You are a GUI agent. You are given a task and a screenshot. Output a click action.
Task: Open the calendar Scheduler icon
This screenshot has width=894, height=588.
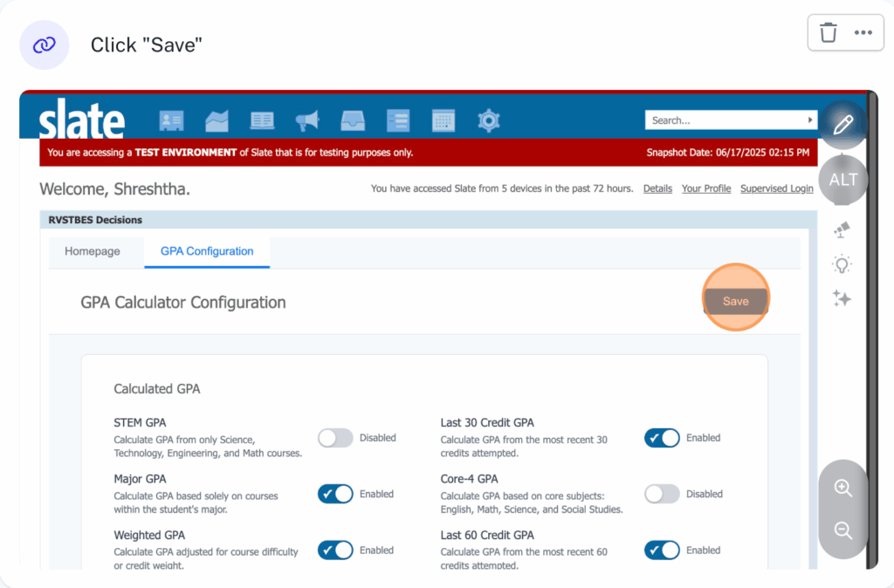click(444, 120)
